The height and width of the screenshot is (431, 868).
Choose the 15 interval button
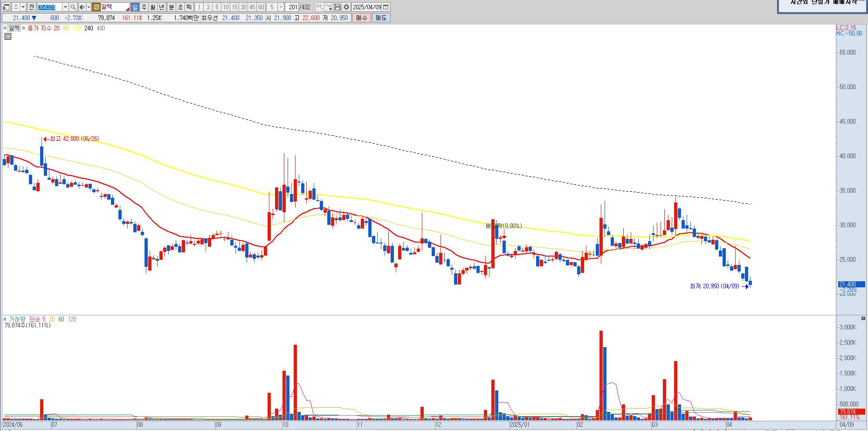click(x=234, y=7)
